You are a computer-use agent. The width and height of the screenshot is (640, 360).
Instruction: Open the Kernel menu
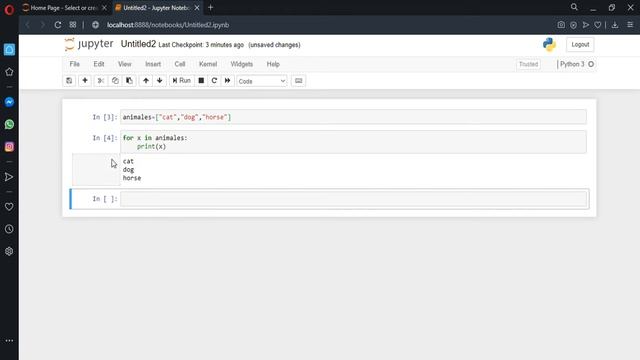point(208,64)
